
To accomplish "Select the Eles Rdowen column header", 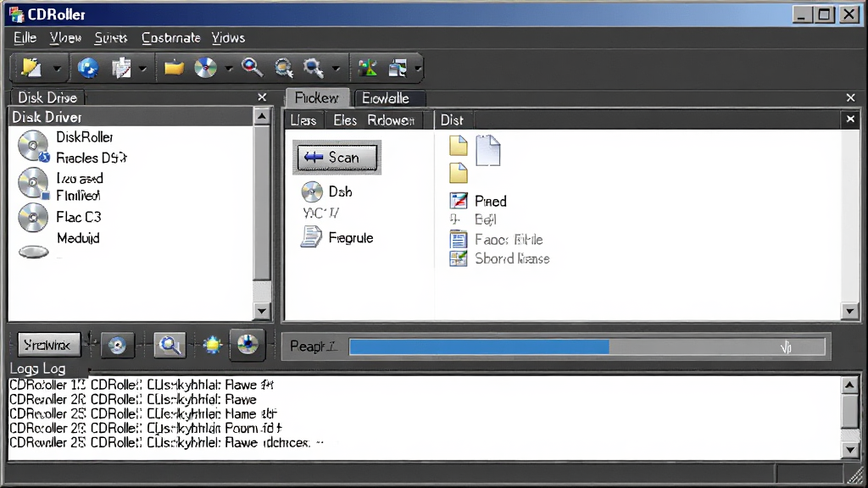I will click(x=374, y=120).
